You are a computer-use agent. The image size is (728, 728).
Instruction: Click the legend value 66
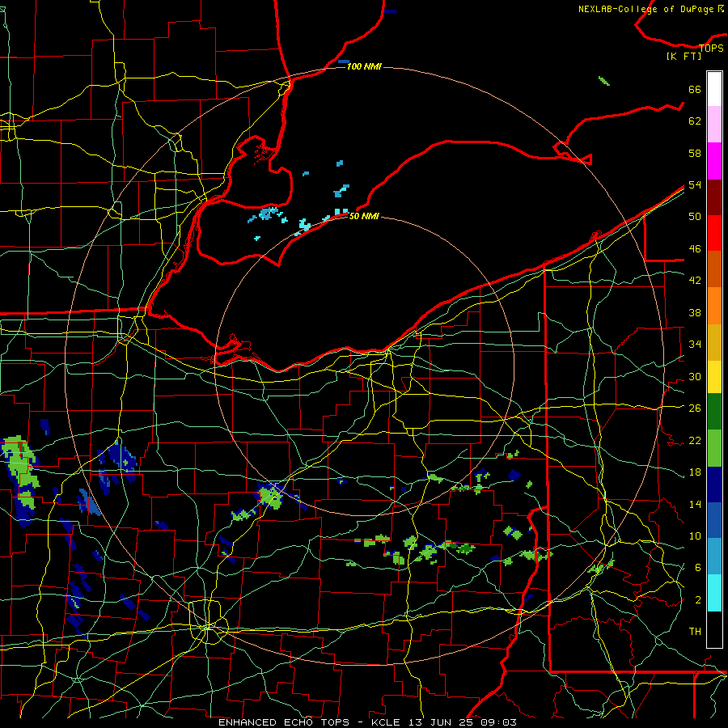[695, 89]
